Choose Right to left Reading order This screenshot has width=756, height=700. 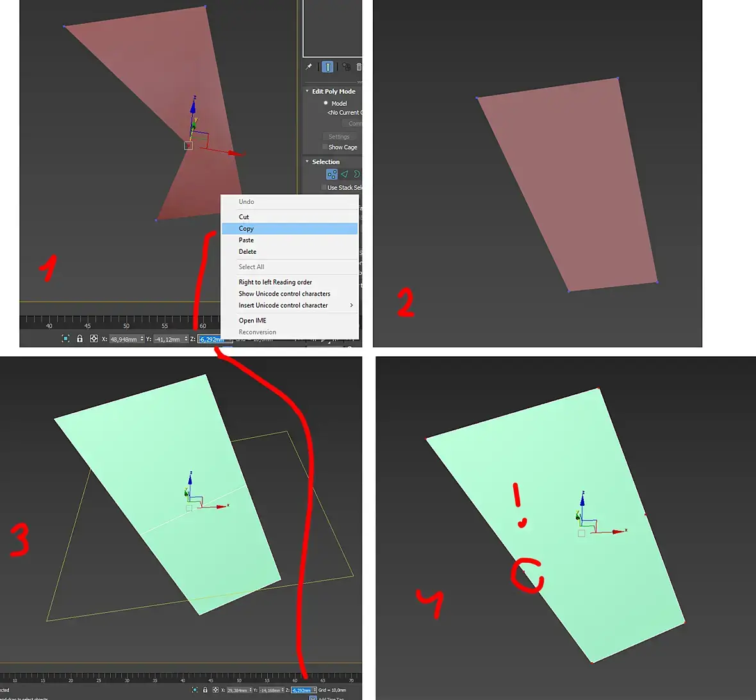tap(290, 282)
